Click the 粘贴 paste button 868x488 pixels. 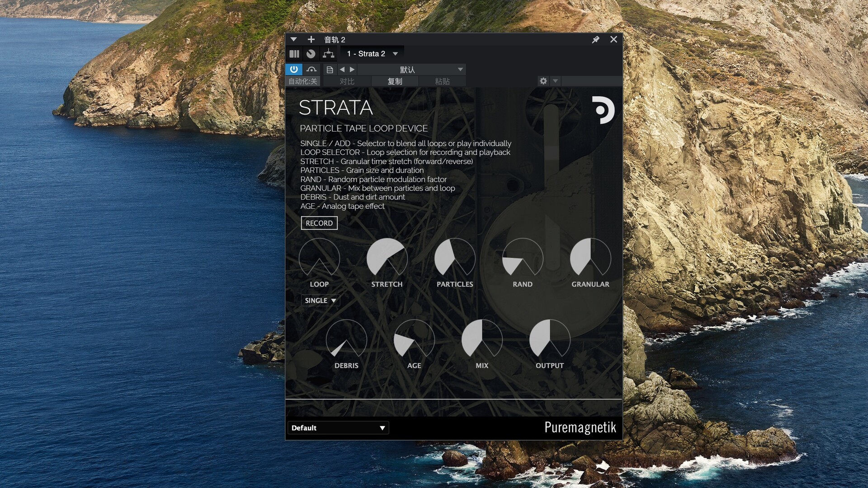click(442, 81)
